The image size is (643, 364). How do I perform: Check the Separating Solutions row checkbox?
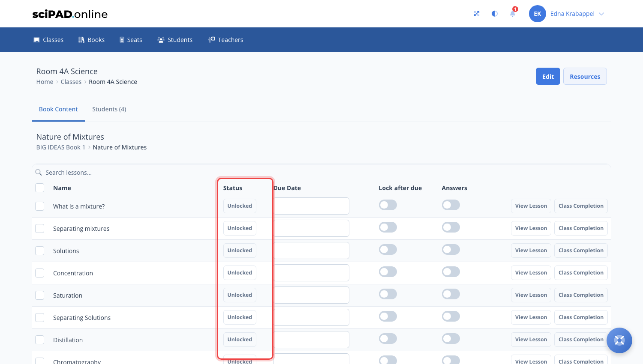[40, 317]
